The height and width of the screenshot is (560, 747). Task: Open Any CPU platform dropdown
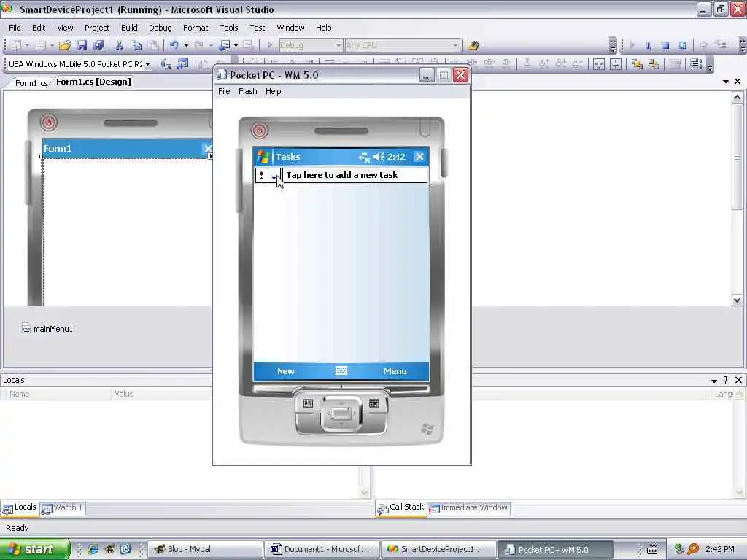[x=455, y=45]
